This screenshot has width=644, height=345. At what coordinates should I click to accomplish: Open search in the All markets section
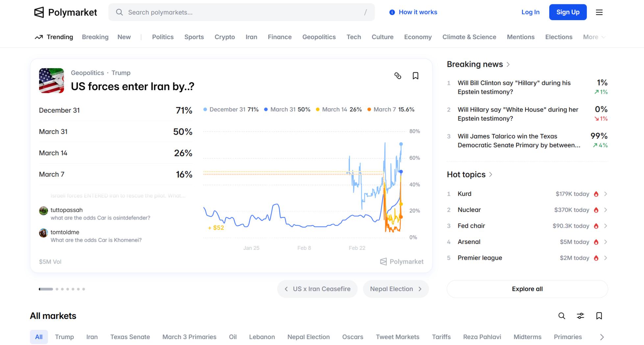tap(562, 316)
